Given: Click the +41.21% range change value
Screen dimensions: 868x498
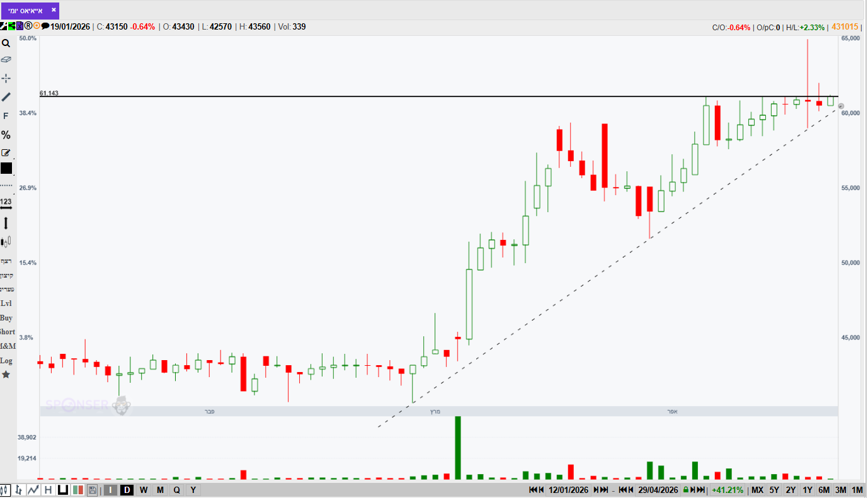Looking at the screenshot, I should (x=728, y=490).
